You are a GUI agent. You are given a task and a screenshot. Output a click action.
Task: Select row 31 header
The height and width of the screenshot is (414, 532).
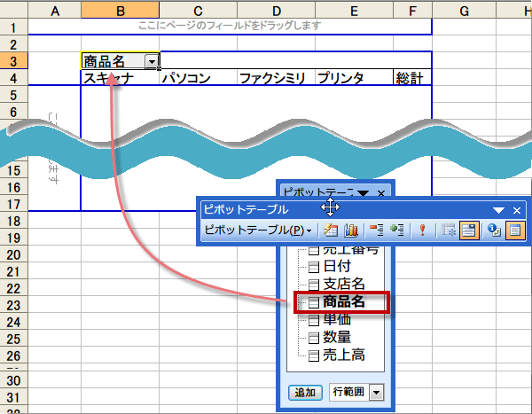tap(13, 397)
